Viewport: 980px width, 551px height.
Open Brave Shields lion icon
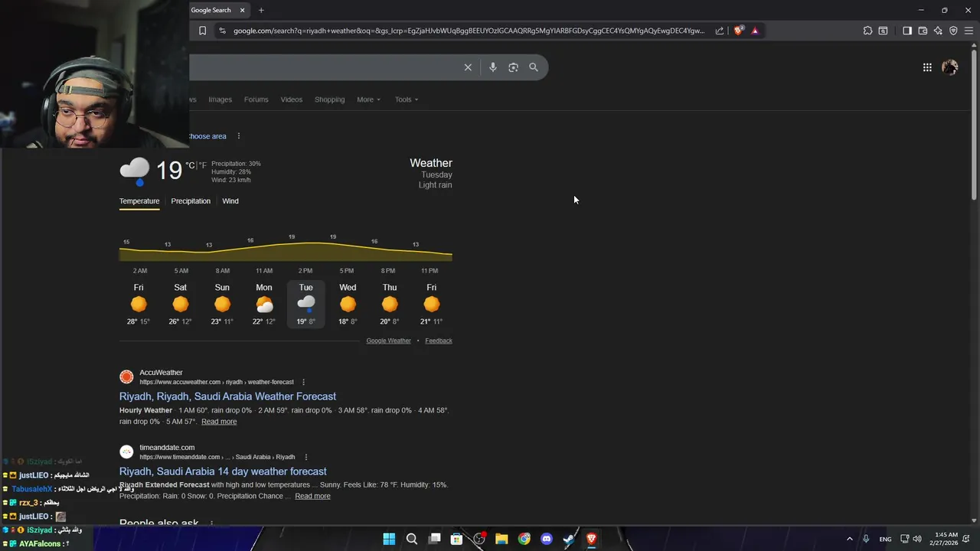738,31
